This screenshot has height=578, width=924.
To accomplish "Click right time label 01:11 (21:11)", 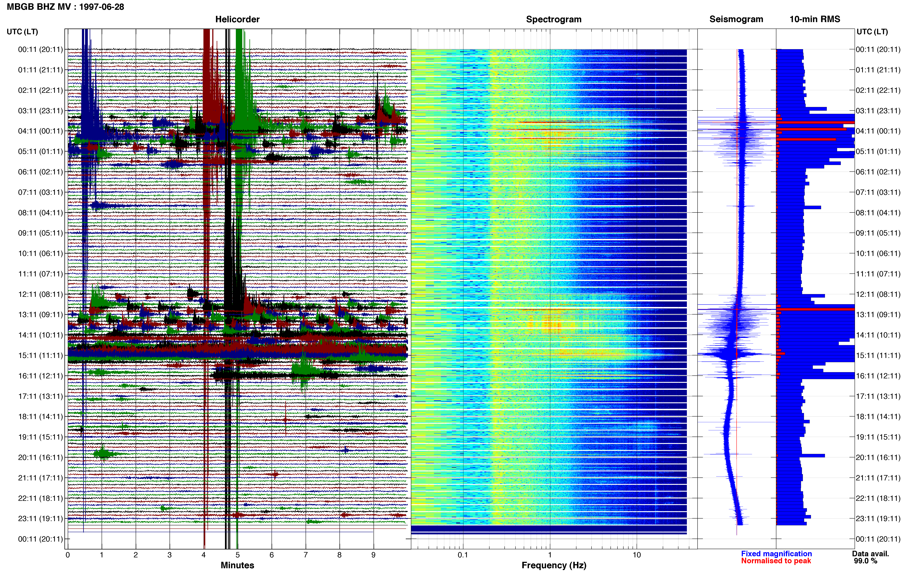I will click(878, 70).
